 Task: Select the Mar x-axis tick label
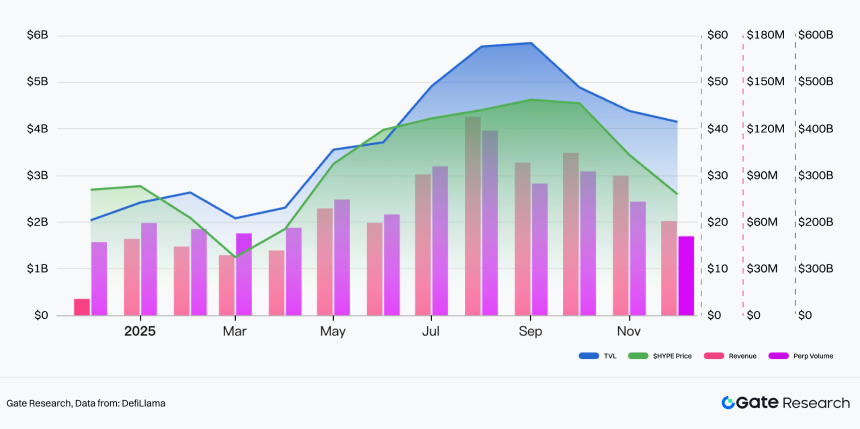pos(235,331)
